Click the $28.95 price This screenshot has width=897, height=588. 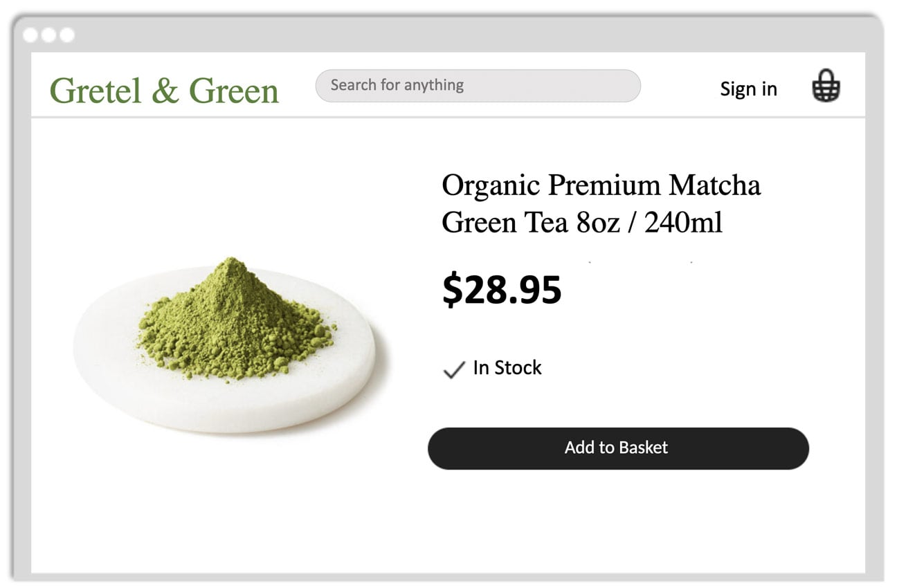click(x=502, y=290)
